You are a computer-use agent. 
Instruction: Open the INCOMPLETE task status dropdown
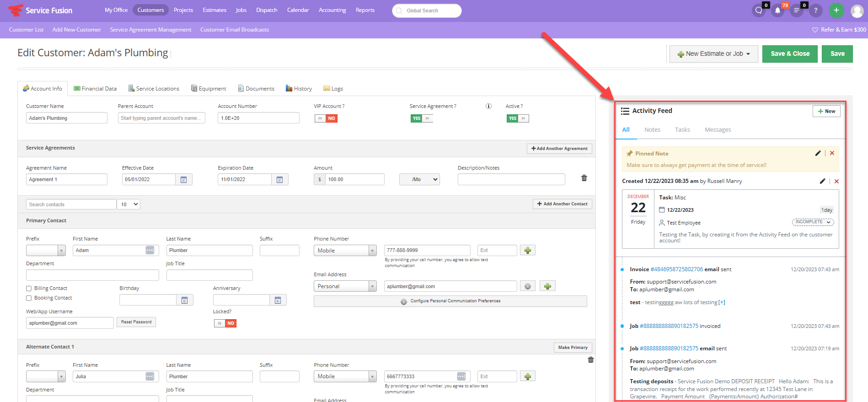pyautogui.click(x=813, y=222)
